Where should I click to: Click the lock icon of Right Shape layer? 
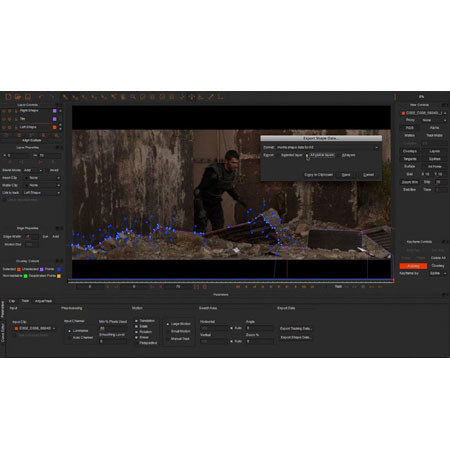(x=16, y=111)
